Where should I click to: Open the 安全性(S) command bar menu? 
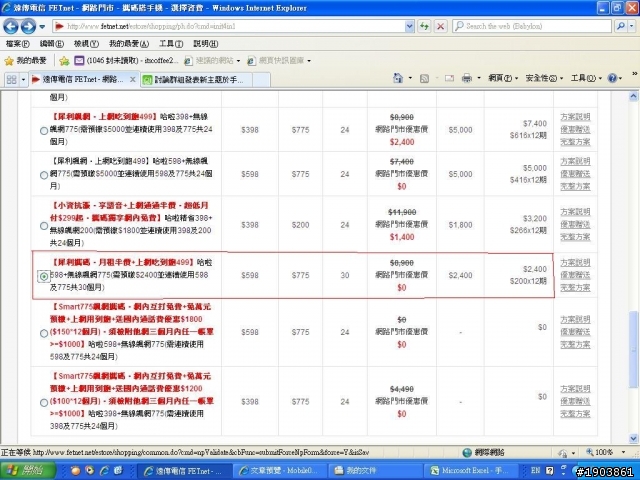click(544, 78)
